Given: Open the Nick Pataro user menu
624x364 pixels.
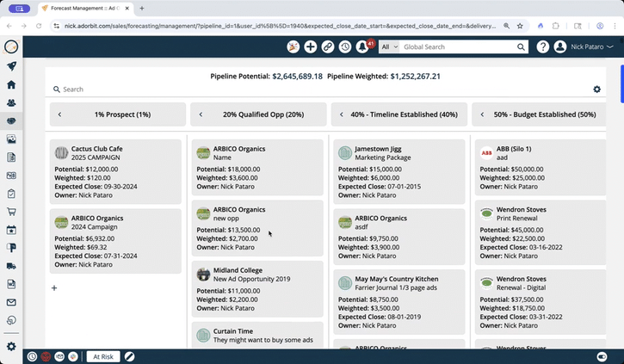Looking at the screenshot, I should click(592, 47).
